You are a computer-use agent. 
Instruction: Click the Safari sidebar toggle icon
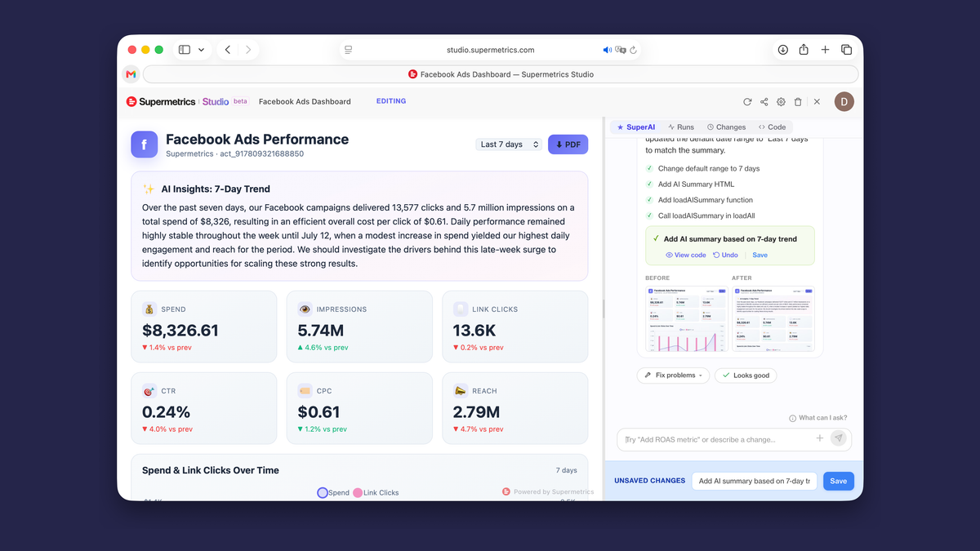point(185,50)
